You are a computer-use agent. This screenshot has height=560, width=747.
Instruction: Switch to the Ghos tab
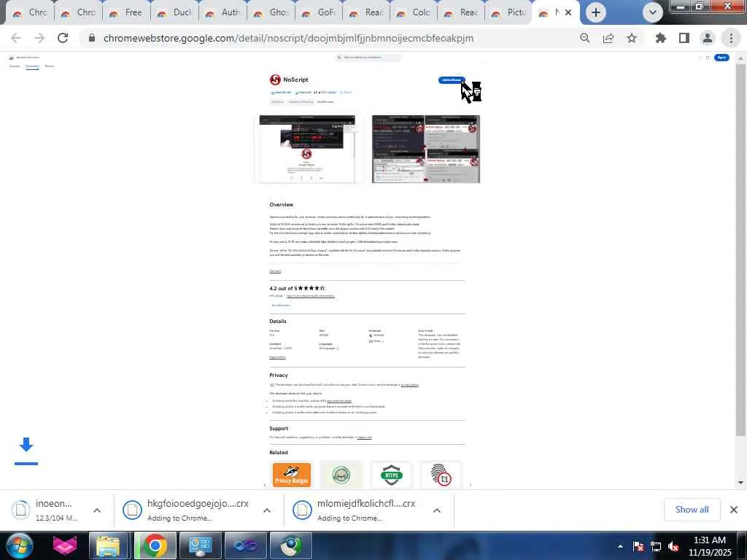tap(271, 12)
